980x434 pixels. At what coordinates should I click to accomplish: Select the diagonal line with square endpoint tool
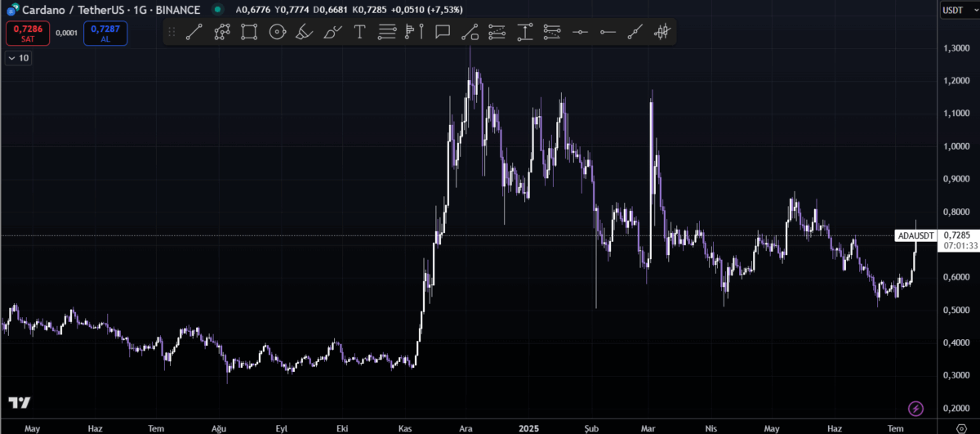[470, 33]
